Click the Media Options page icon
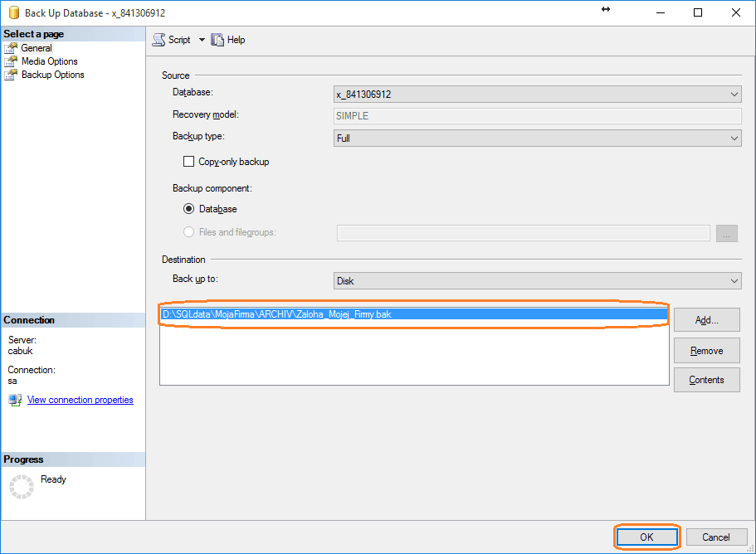 coord(11,61)
